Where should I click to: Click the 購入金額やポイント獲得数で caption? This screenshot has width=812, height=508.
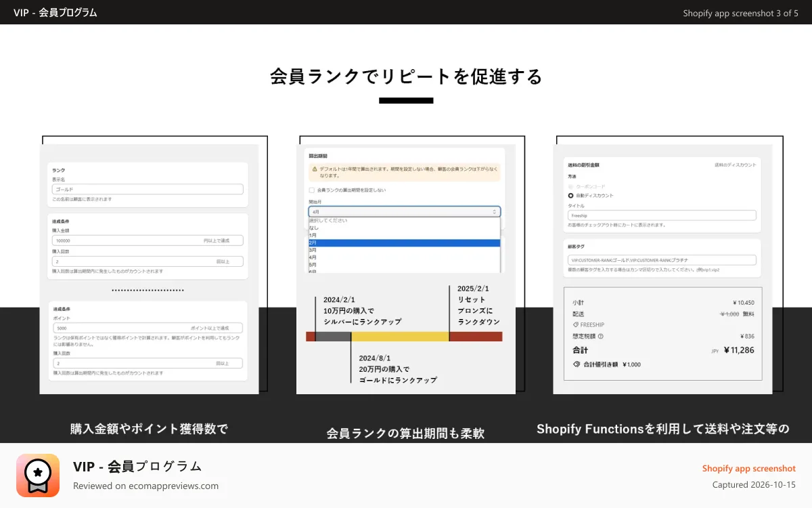[x=150, y=429]
